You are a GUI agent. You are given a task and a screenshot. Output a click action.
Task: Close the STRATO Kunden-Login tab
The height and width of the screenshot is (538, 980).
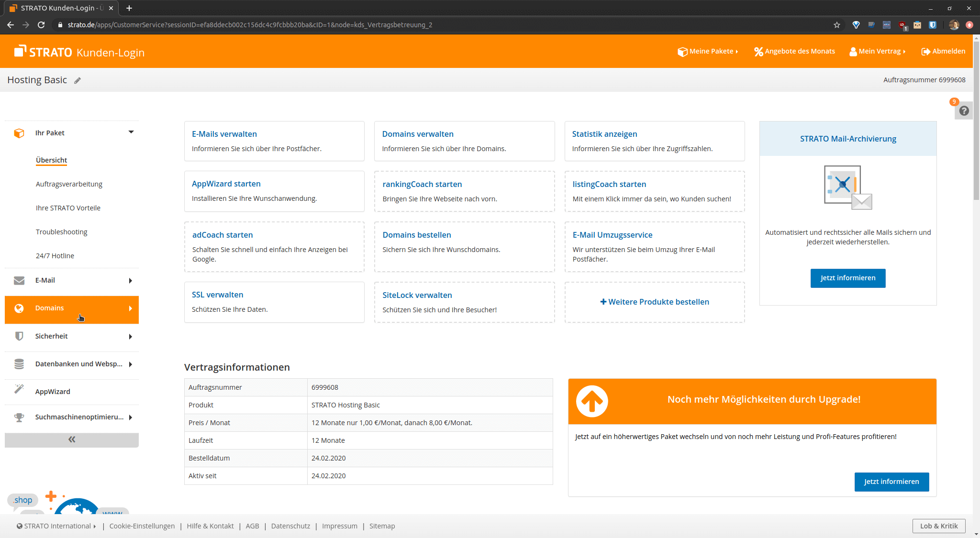point(111,8)
